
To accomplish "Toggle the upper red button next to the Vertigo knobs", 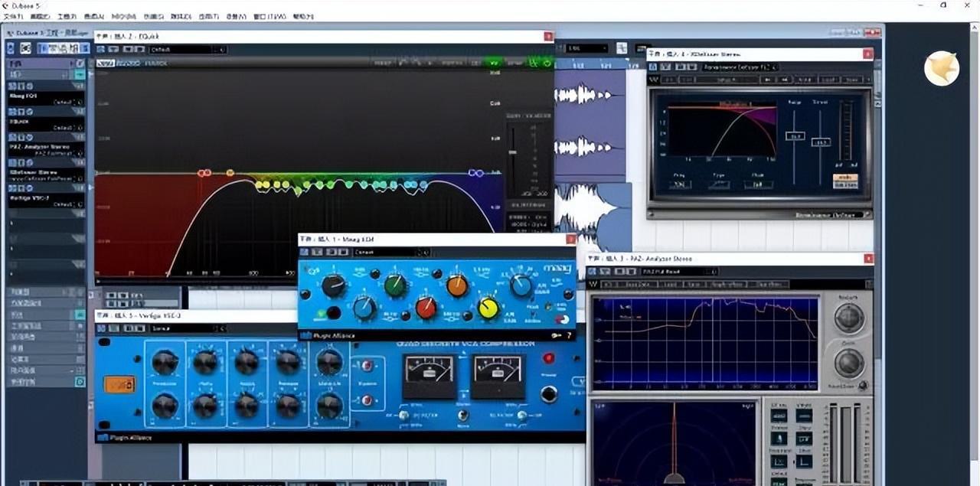I will pos(367,366).
